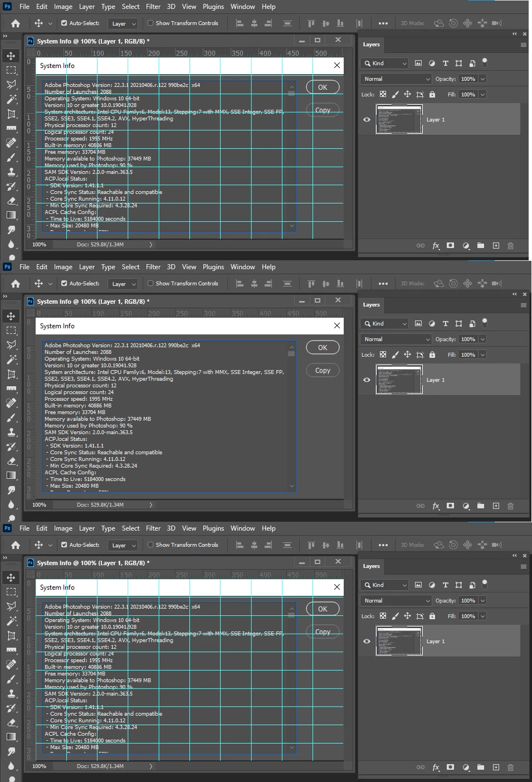Select the Move tool in top Photoshop window
The image size is (532, 782).
(x=11, y=56)
